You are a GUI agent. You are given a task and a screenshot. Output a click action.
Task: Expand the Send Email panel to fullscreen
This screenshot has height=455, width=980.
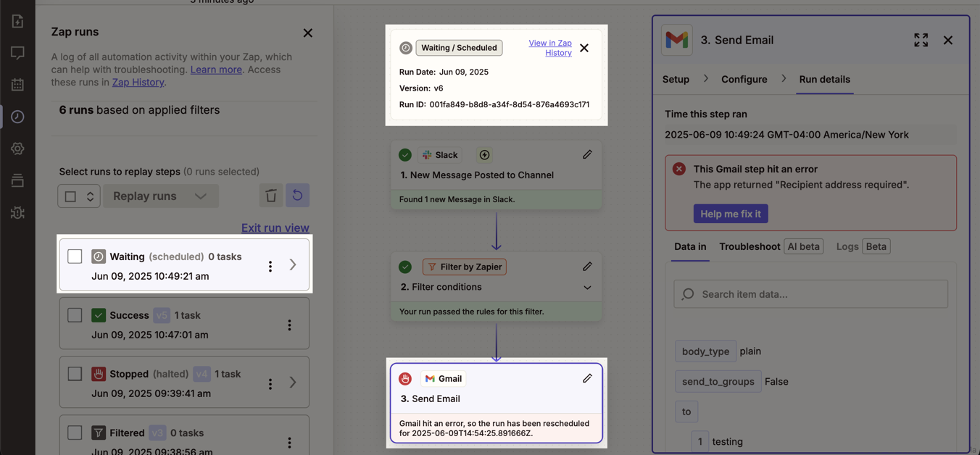click(x=921, y=40)
